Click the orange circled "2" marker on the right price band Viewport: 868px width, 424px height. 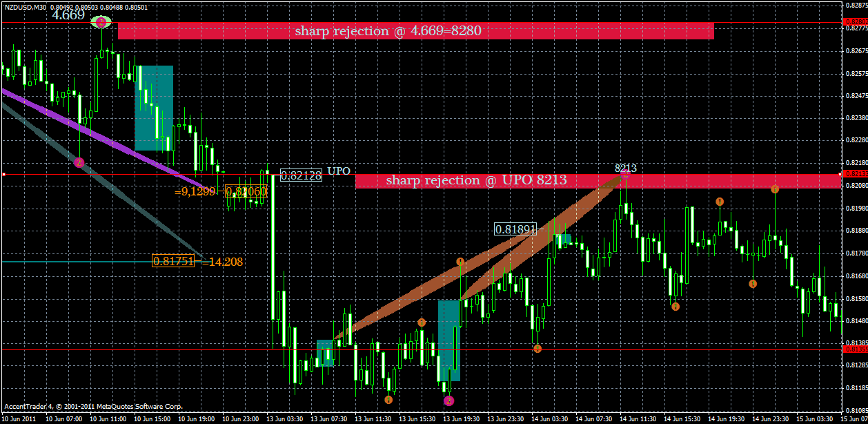click(x=775, y=188)
